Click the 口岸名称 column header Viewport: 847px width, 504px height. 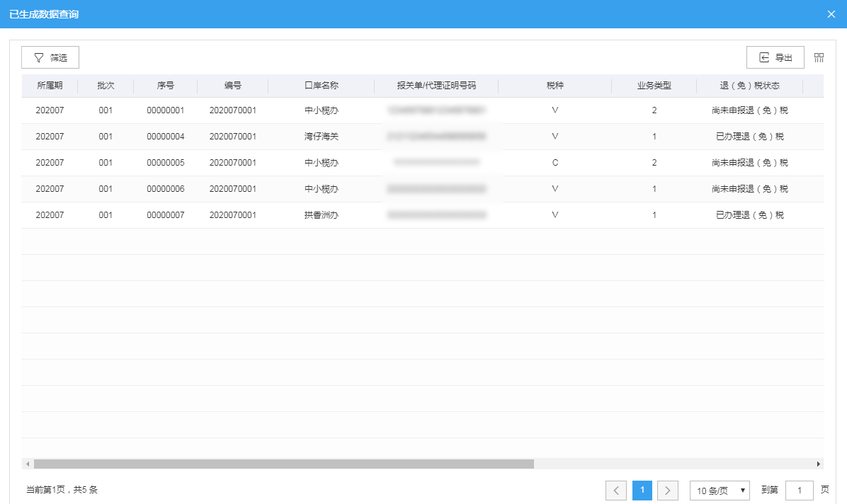coord(322,86)
